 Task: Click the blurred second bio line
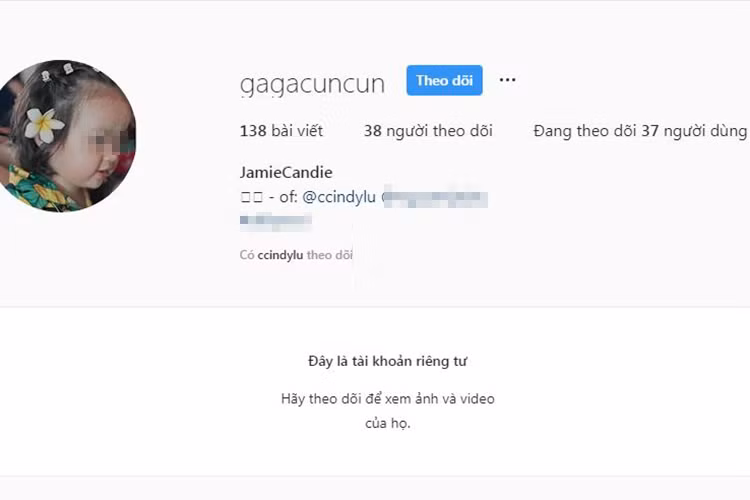[276, 221]
